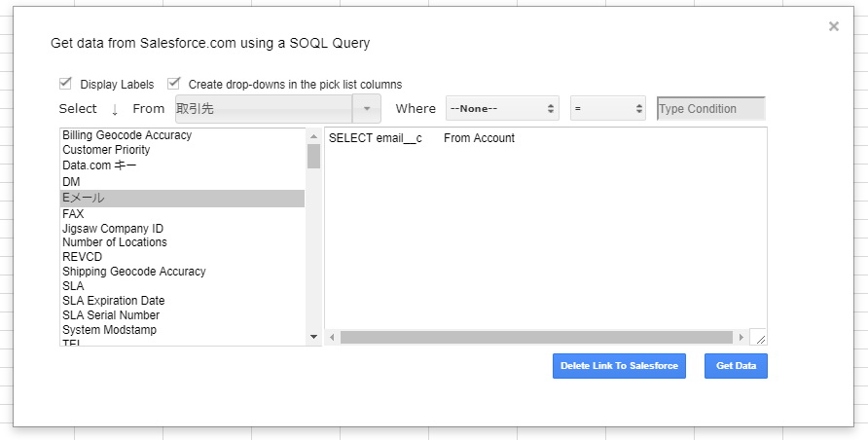The height and width of the screenshot is (440, 868).
Task: Click the Get Data button
Action: [736, 366]
